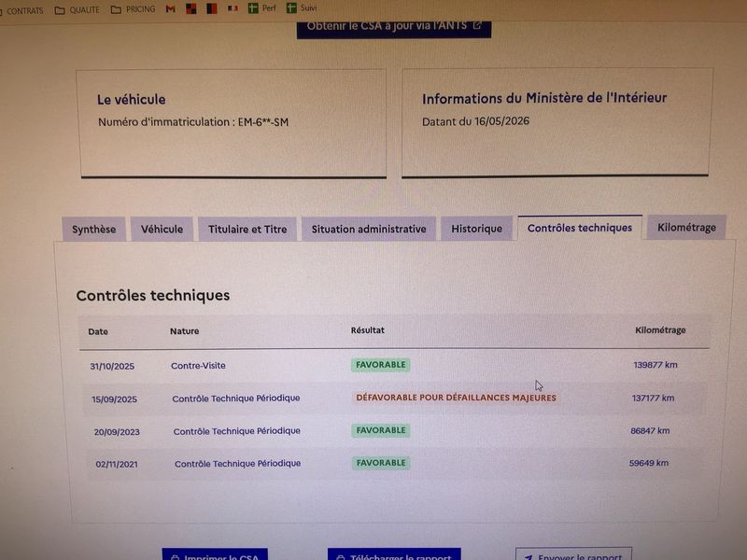Click the Informations du Ministère de l'Intérieur heading

544,98
